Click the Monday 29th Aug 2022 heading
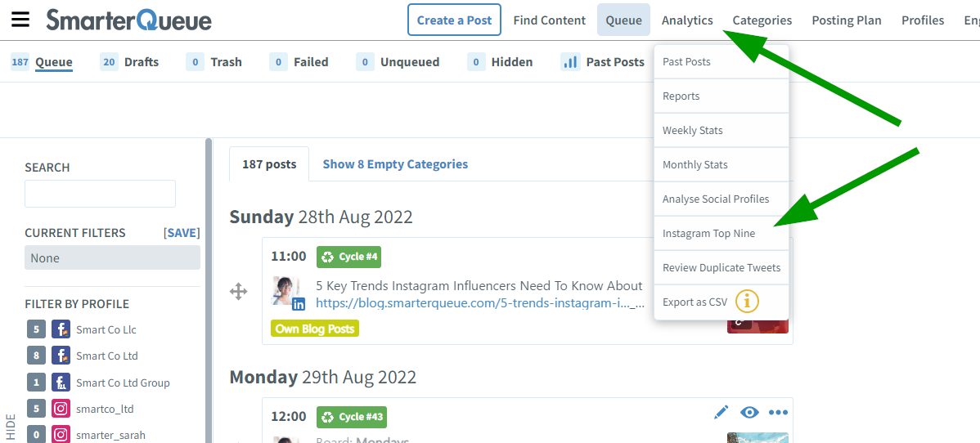 tap(322, 378)
